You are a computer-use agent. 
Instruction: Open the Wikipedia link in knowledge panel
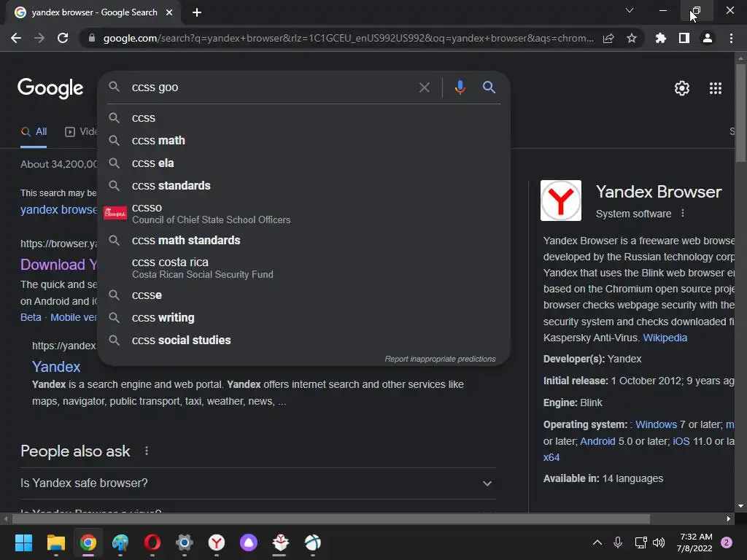coord(665,338)
